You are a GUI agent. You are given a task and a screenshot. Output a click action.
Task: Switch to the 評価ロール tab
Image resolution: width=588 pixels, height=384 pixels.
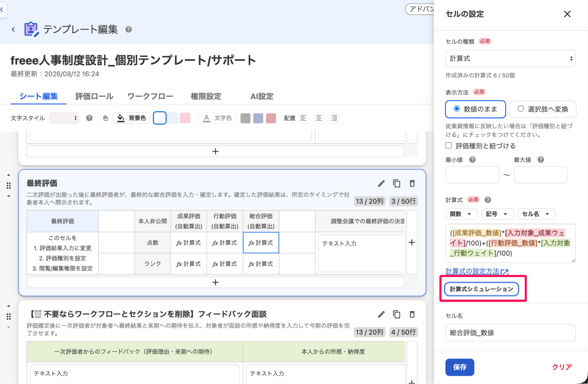point(94,96)
